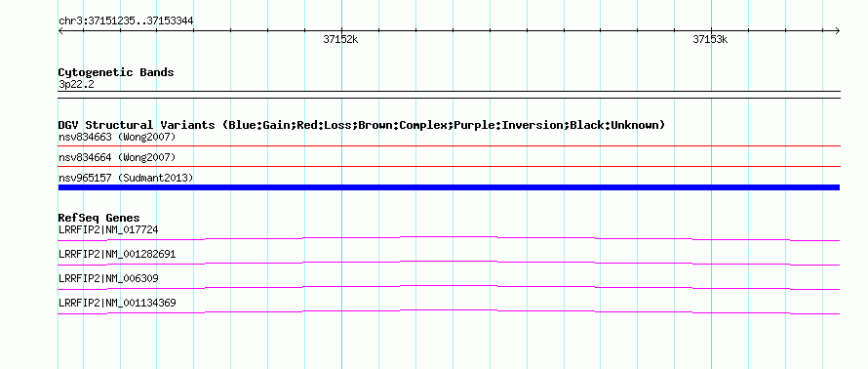868x369 pixels.
Task: Click the 37152k ruler tick label
Action: pos(341,40)
